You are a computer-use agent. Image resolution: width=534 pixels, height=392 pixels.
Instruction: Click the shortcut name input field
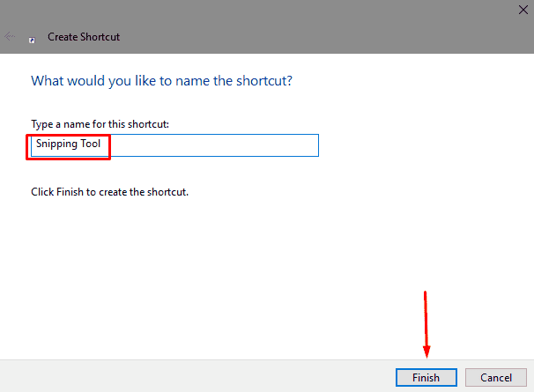point(174,145)
